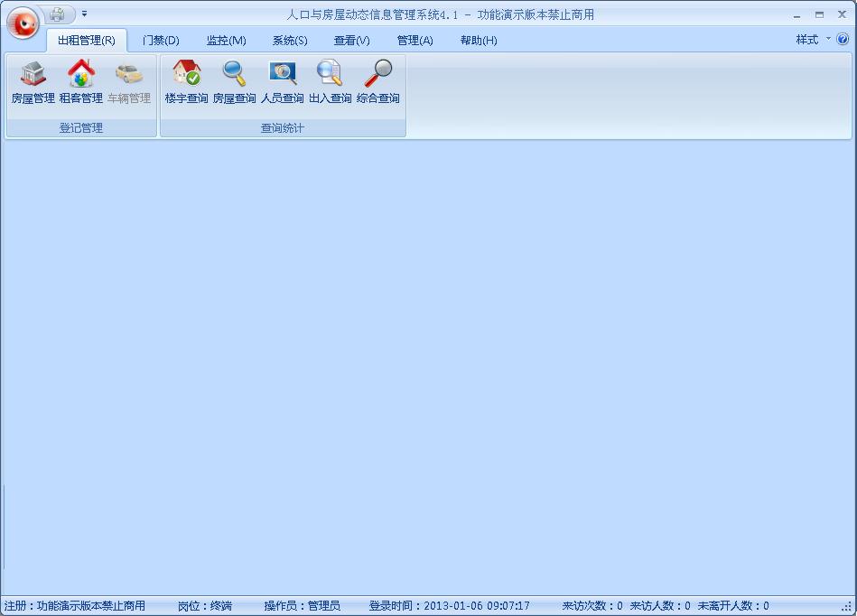Open the round red application menu button
857x616 pixels.
(x=23, y=23)
